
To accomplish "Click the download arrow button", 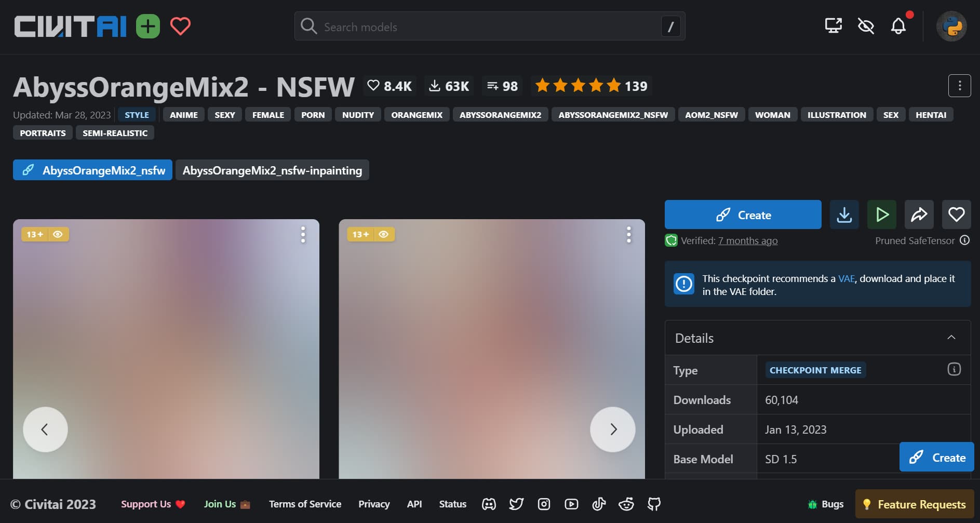I will click(x=844, y=214).
